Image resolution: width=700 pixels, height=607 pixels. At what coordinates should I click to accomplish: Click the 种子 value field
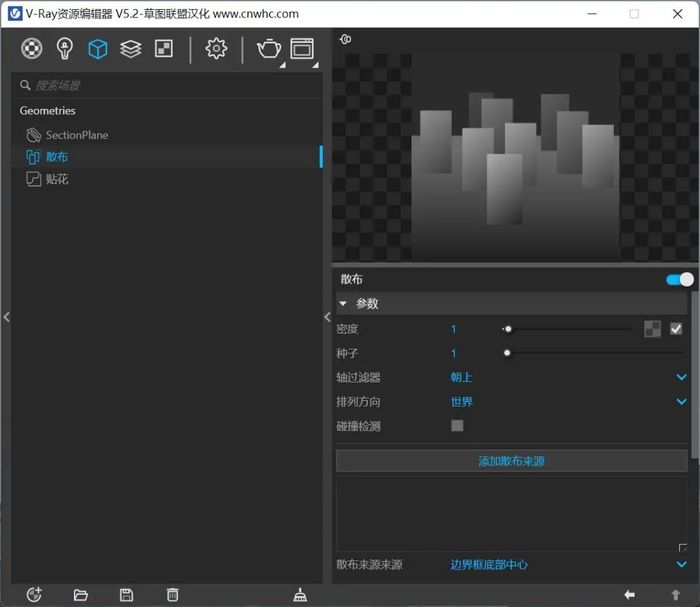[454, 353]
